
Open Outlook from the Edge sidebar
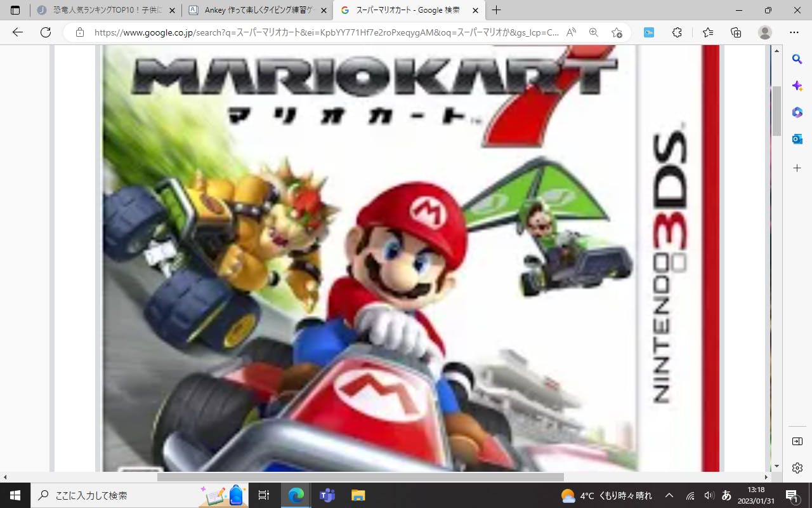(797, 139)
